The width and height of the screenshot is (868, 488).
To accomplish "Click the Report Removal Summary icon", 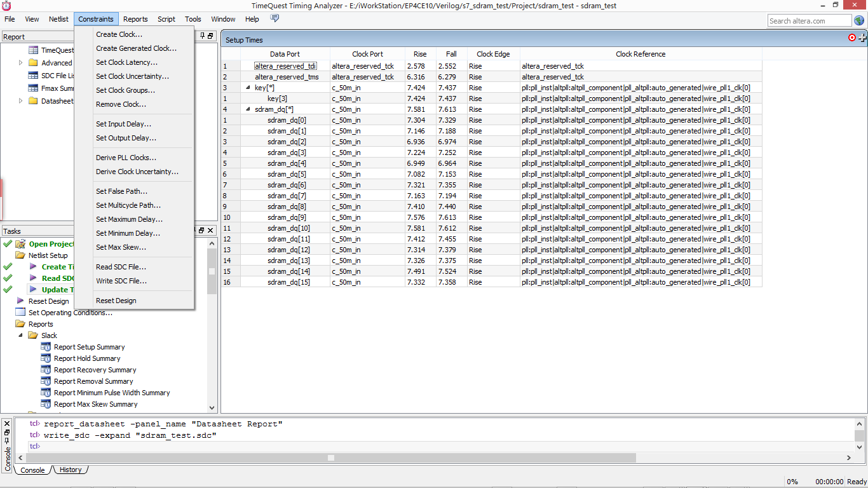I will click(46, 381).
